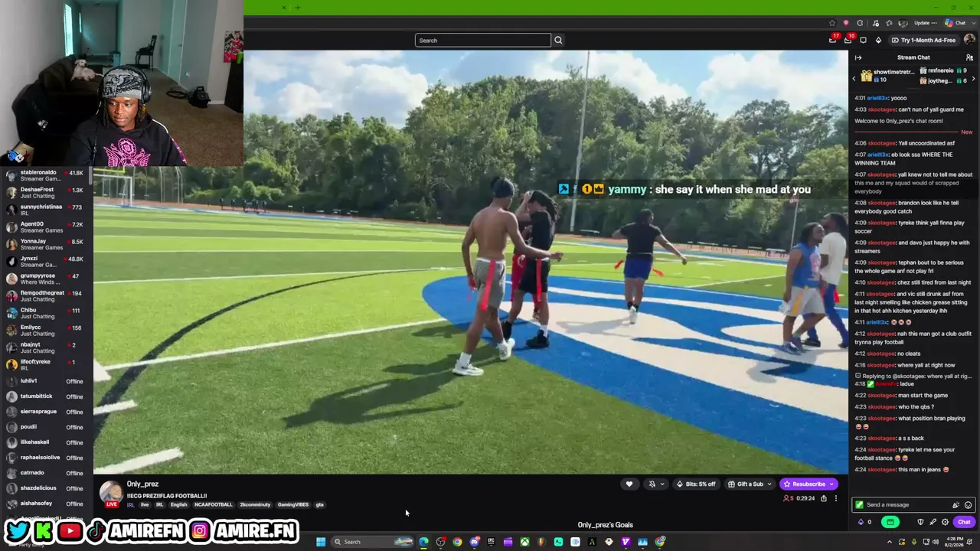This screenshot has height=551, width=980.
Task: Toggle the notification bell for Only_prez
Action: [652, 484]
